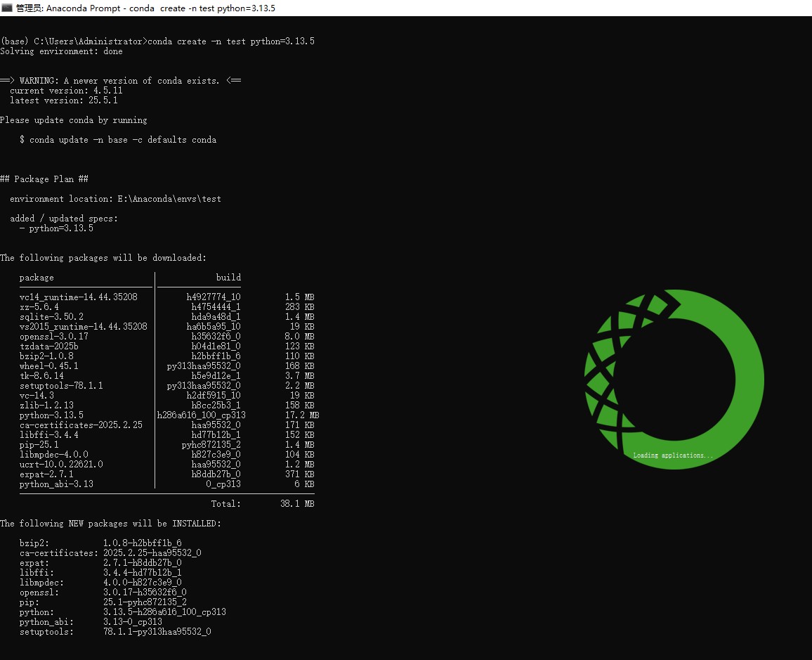Click the 'openssl-3.0.17' package name in download table
This screenshot has height=660, width=812.
[x=54, y=337]
